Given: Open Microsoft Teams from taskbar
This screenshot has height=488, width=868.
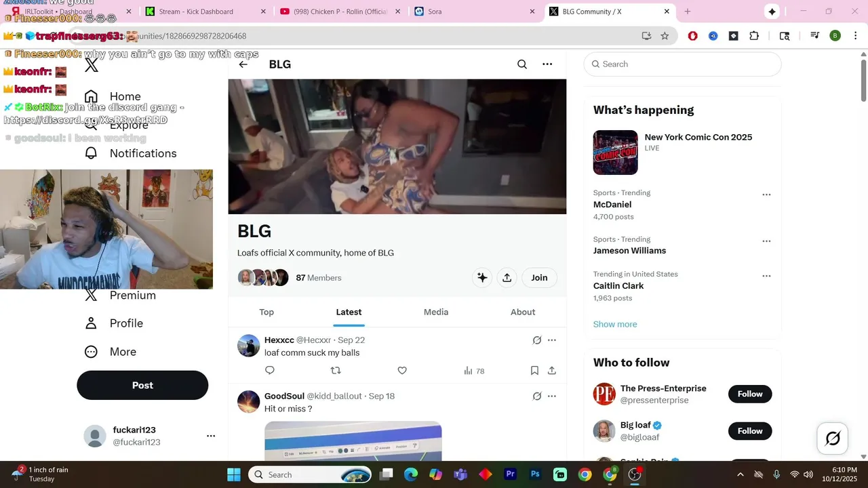Looking at the screenshot, I should click(x=460, y=474).
